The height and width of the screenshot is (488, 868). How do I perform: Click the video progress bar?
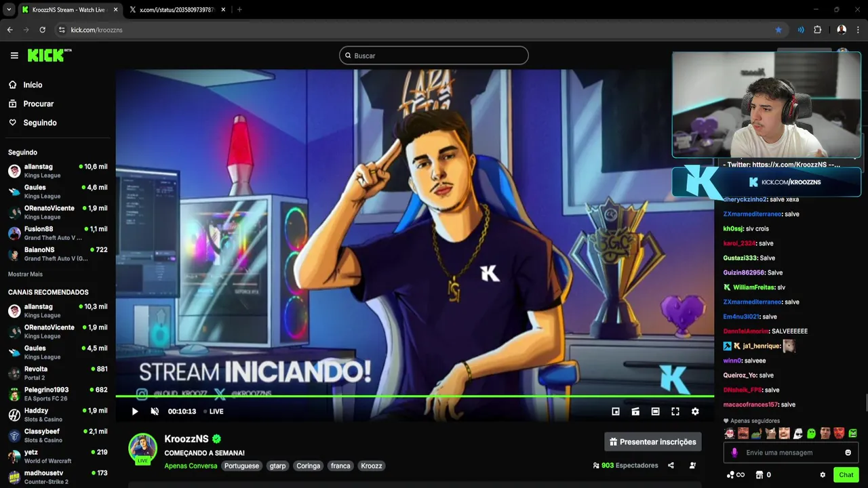click(414, 396)
